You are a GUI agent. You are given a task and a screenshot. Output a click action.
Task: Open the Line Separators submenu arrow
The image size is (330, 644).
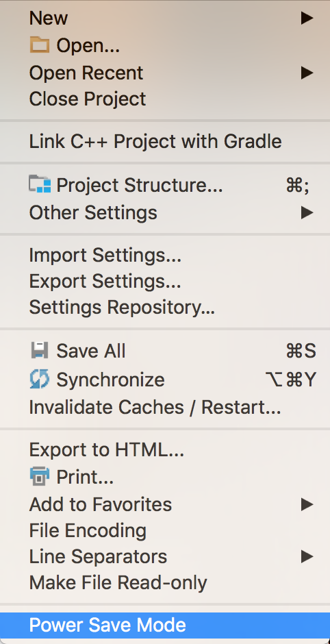pos(307,556)
